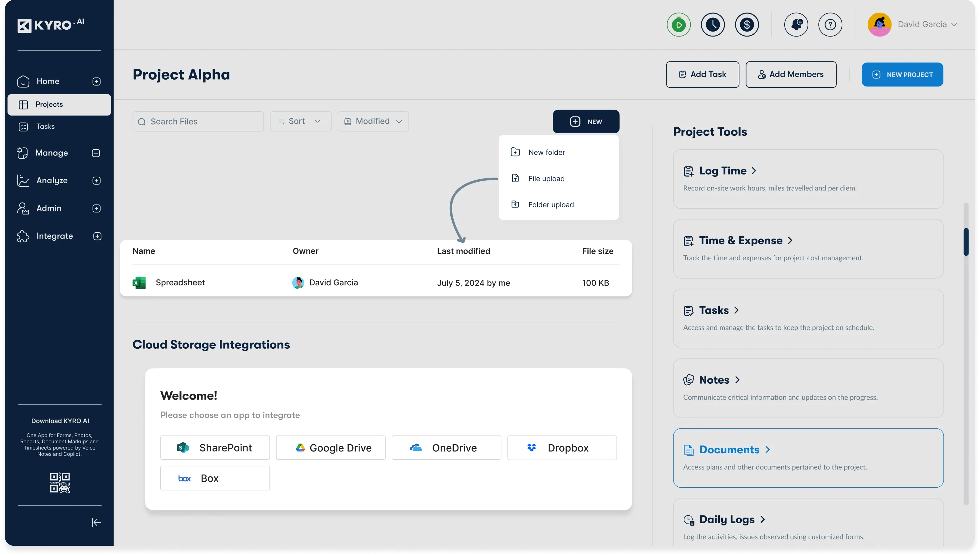Image resolution: width=980 pixels, height=556 pixels.
Task: Click the vertical scrollbar thumb
Action: tap(966, 242)
